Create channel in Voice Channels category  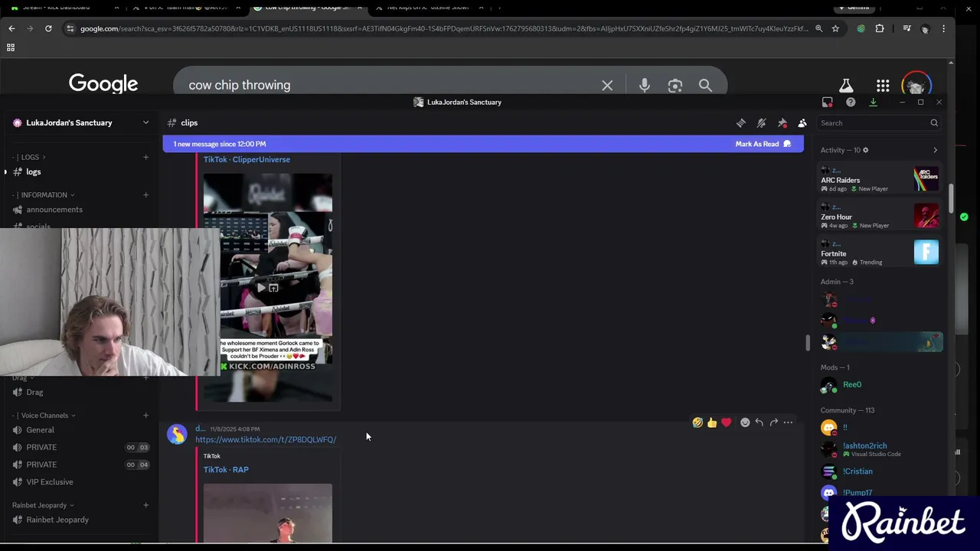[145, 416]
